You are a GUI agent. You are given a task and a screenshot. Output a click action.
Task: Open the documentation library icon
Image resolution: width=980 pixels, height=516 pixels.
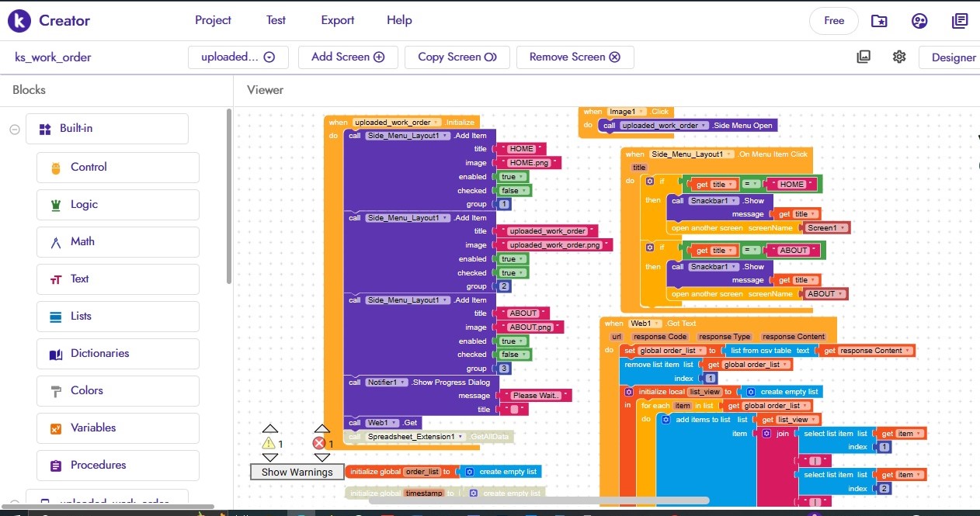click(960, 21)
